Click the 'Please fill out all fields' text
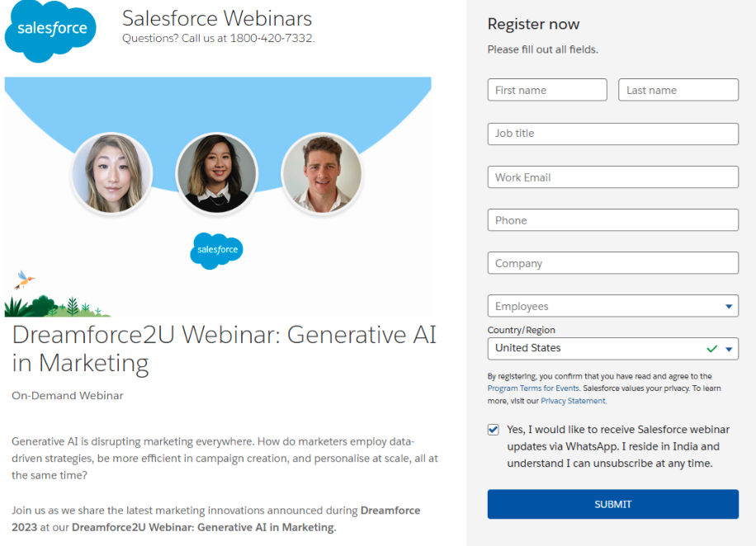The image size is (756, 546). (542, 49)
